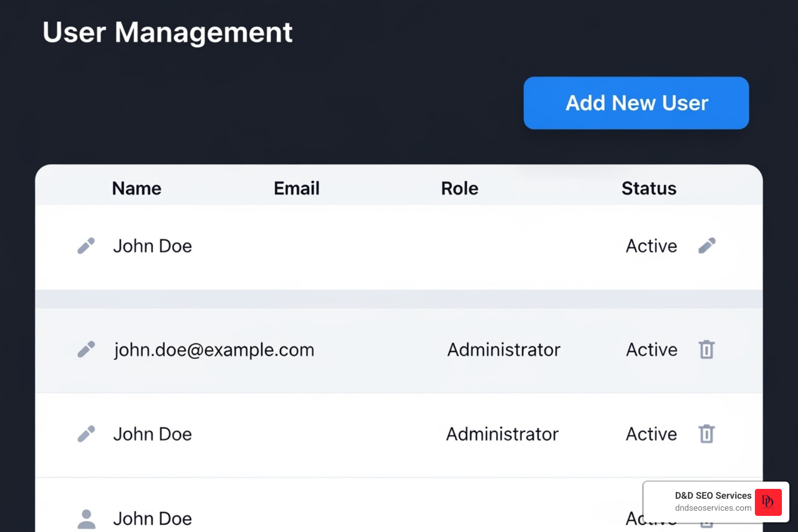Sort by the Role column header

[x=459, y=188]
